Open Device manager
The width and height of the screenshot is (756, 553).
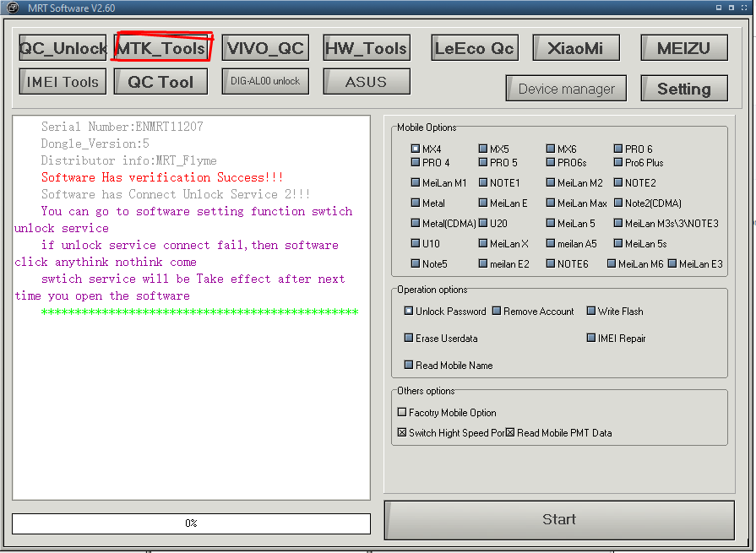(566, 88)
